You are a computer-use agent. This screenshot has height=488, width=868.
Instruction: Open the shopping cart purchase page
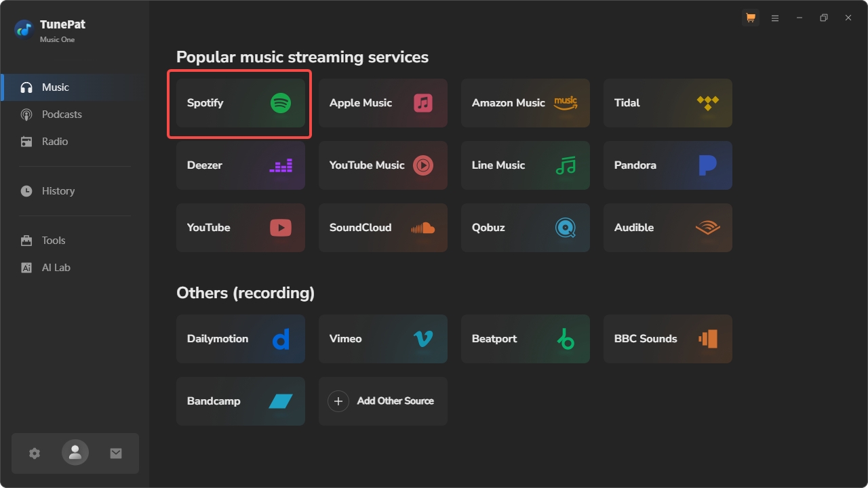(750, 18)
